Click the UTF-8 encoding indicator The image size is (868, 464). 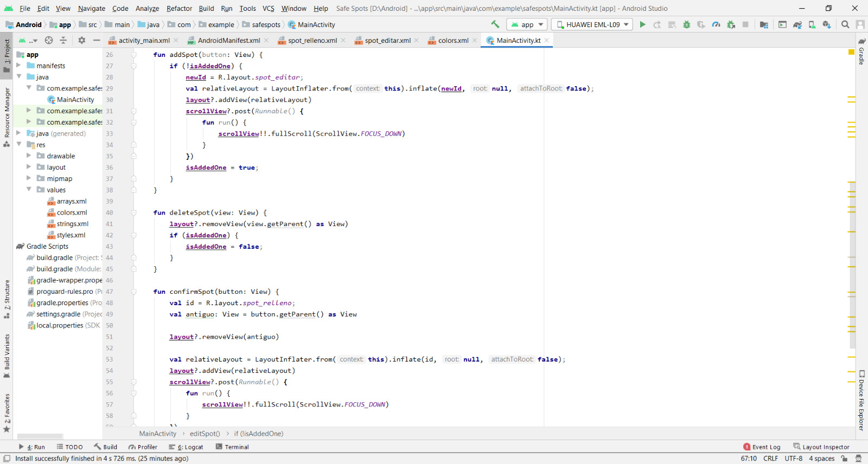(x=793, y=458)
